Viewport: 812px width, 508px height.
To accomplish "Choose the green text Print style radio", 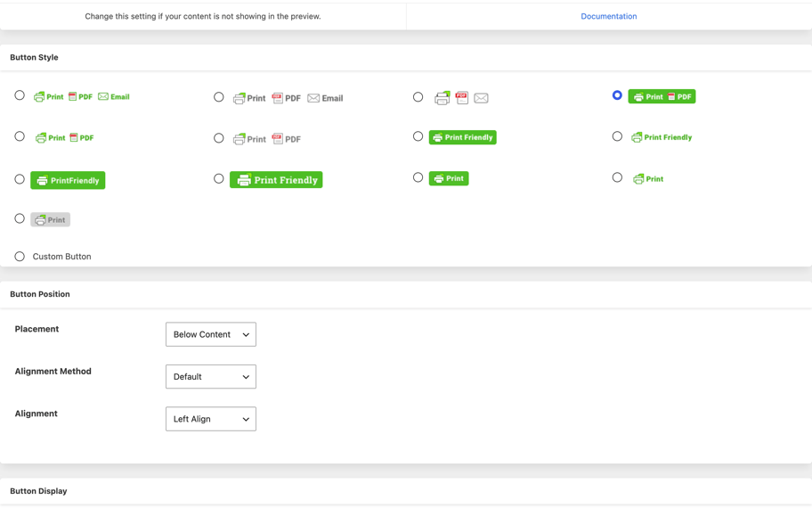I will (x=617, y=177).
